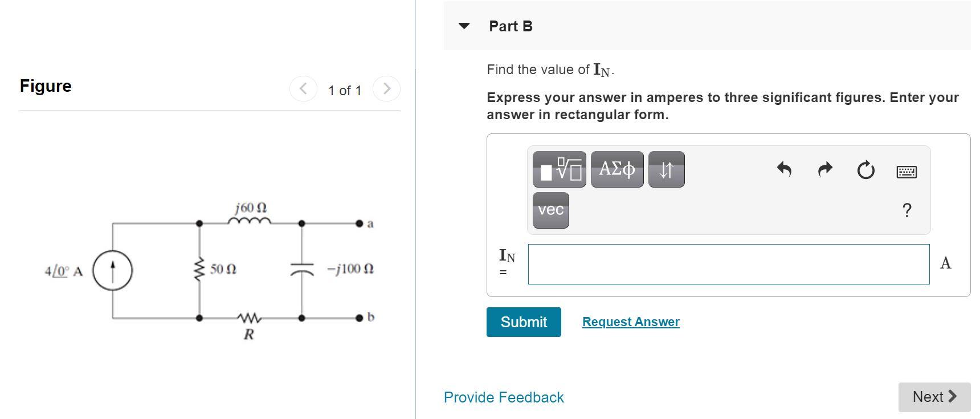Submit your answer
This screenshot has width=980, height=419.
click(x=523, y=322)
